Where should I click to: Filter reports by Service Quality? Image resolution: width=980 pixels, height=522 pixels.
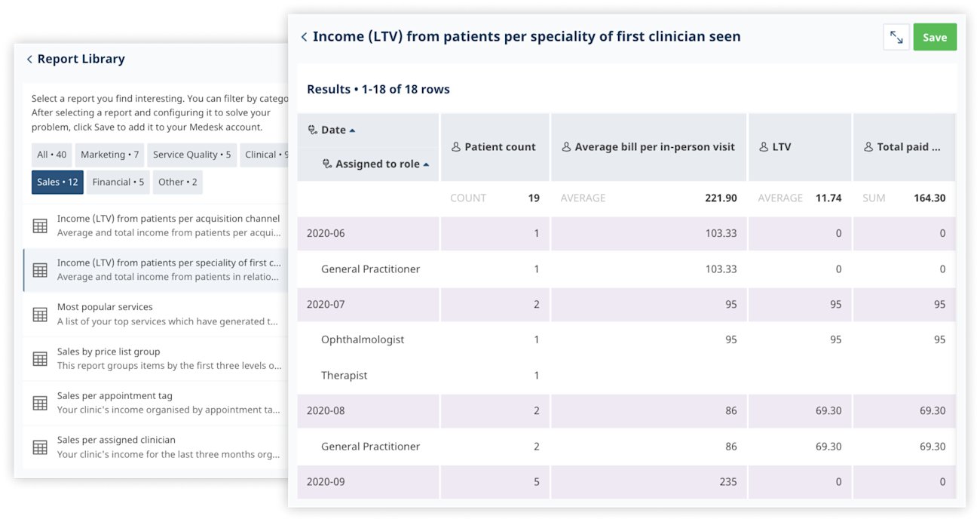[x=191, y=155]
